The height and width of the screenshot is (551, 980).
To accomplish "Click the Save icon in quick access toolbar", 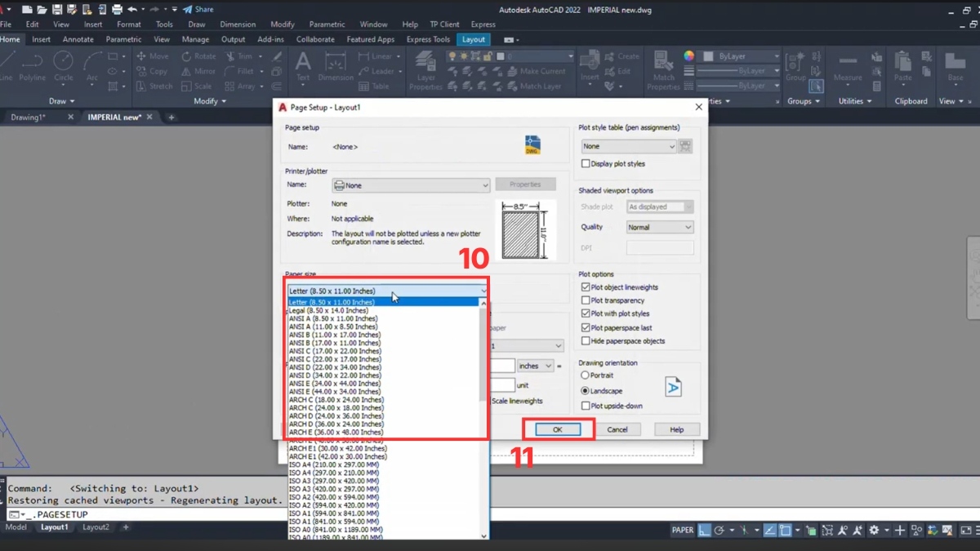I will click(59, 9).
